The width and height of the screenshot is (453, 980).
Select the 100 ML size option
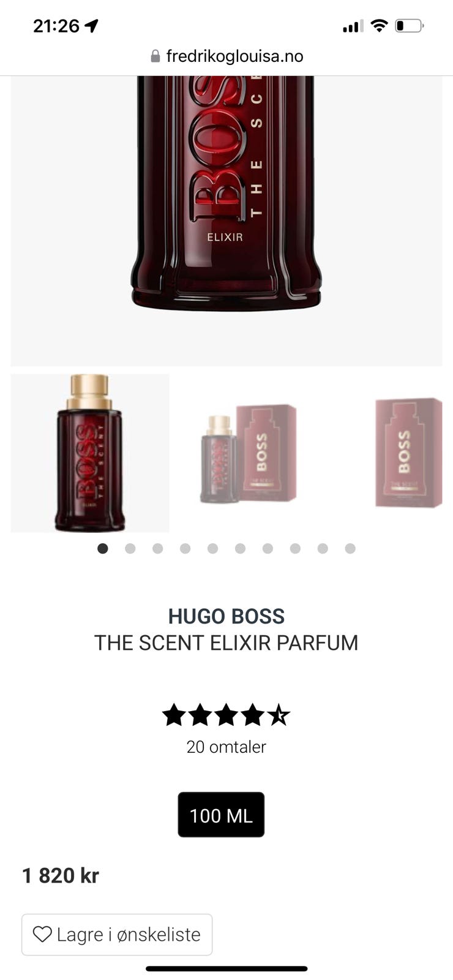[221, 815]
